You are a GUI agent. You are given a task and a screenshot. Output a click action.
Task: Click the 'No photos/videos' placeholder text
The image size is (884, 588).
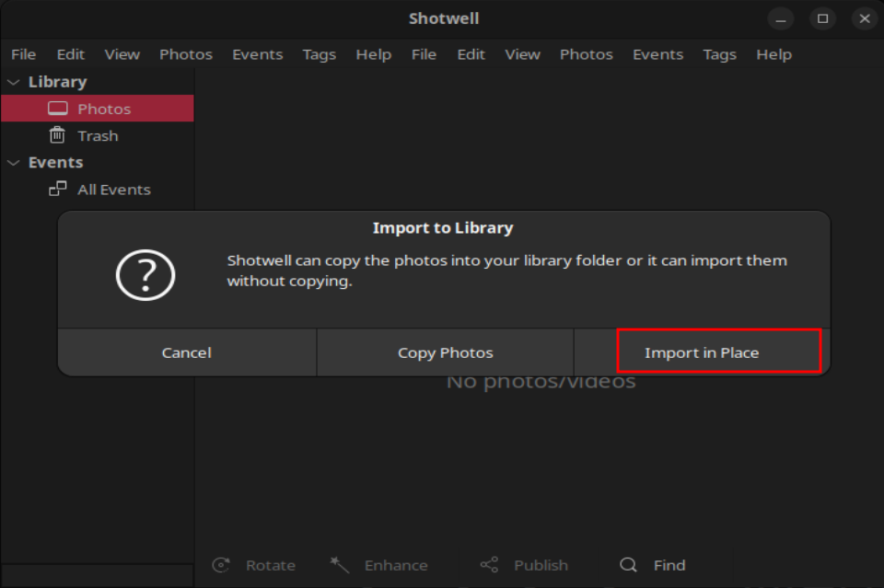click(x=541, y=382)
